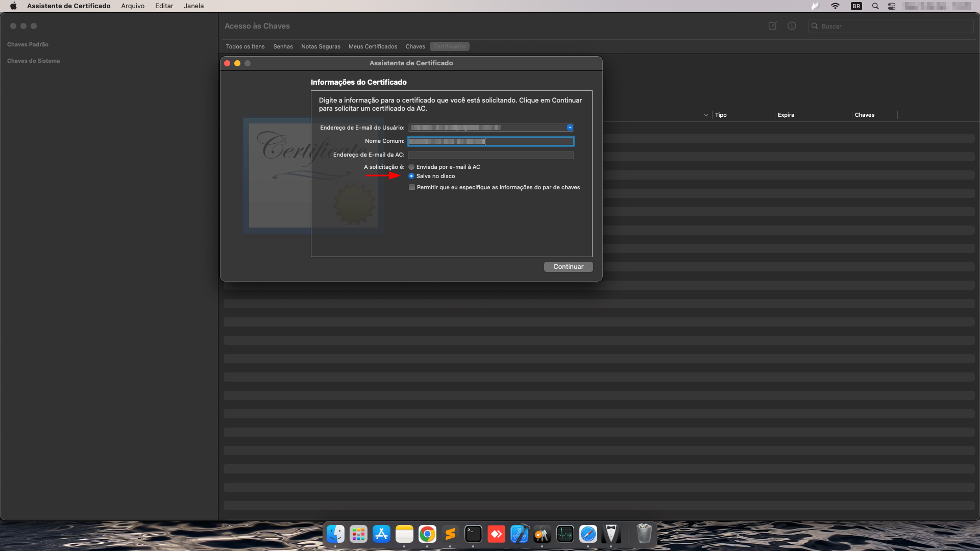This screenshot has height=551, width=980.
Task: Click the Buscar search field
Action: pyautogui.click(x=891, y=26)
